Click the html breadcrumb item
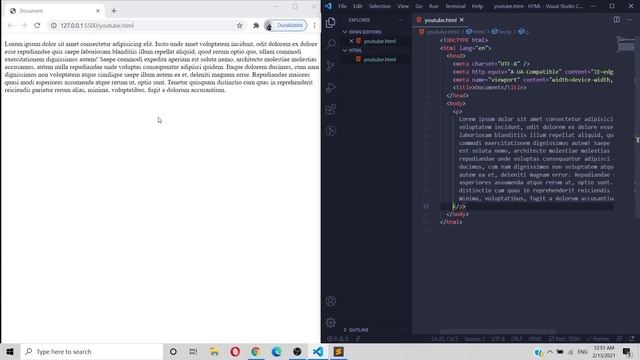Viewport: 640px width, 360px height. (x=476, y=32)
